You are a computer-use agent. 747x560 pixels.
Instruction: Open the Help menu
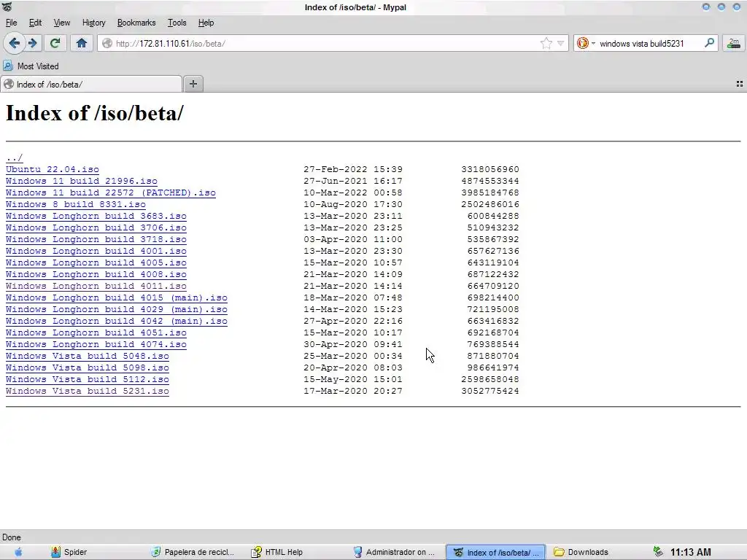pyautogui.click(x=206, y=23)
